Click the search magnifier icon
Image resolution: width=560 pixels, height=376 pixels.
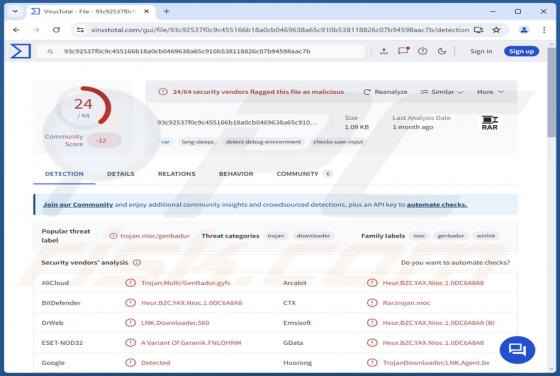(50, 51)
